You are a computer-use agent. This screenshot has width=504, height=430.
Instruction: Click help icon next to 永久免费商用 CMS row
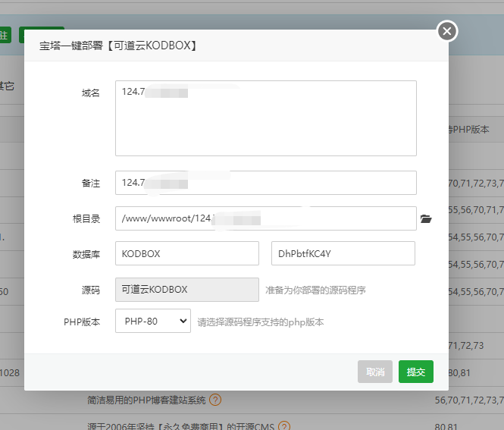[x=284, y=426]
